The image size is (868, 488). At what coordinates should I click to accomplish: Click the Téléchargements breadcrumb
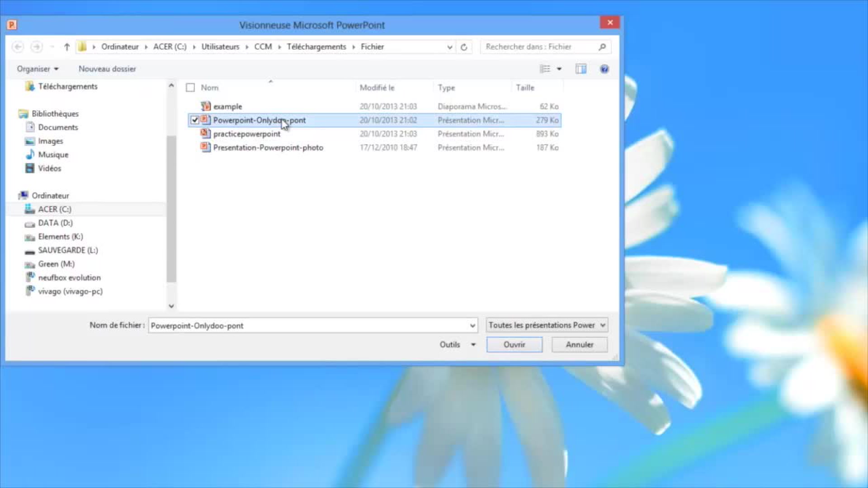coord(316,47)
